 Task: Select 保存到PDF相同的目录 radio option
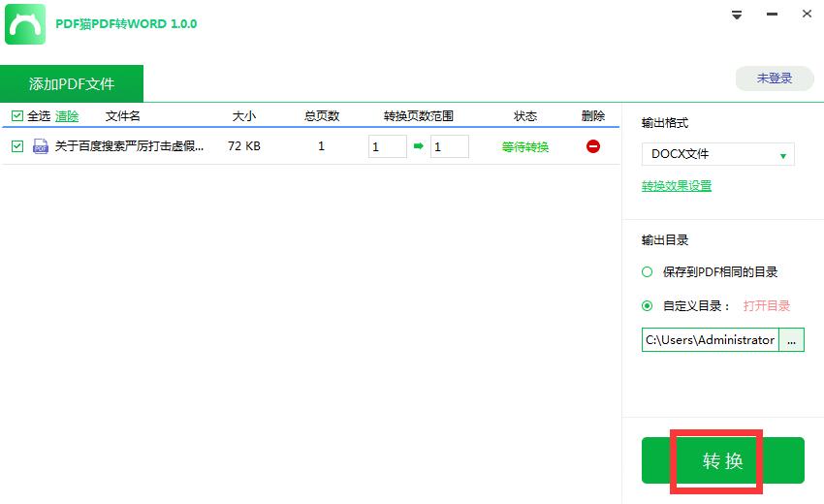648,272
